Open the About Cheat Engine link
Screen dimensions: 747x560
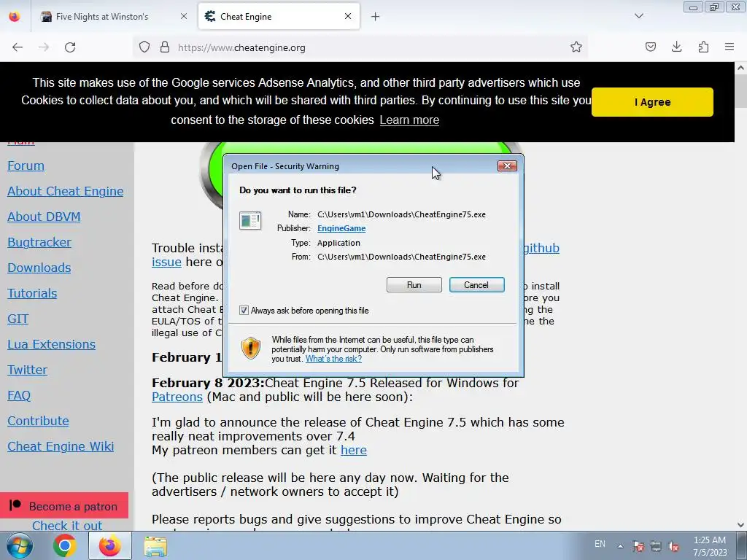[x=65, y=191]
